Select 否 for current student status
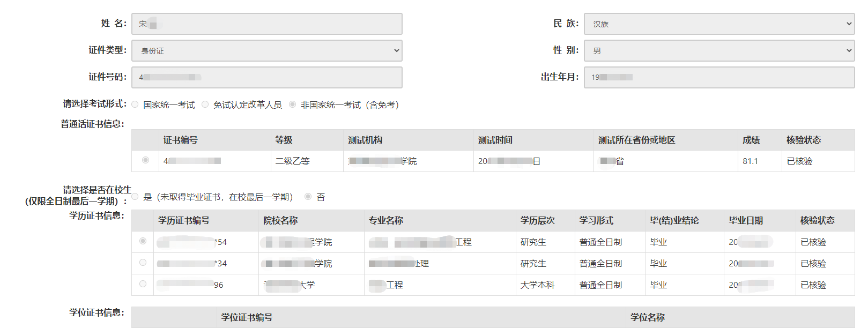Viewport: 868px width, 328px height. 308,197
